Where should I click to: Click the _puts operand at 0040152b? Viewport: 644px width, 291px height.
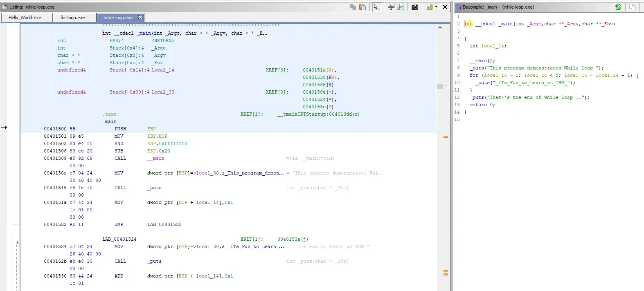pyautogui.click(x=154, y=261)
